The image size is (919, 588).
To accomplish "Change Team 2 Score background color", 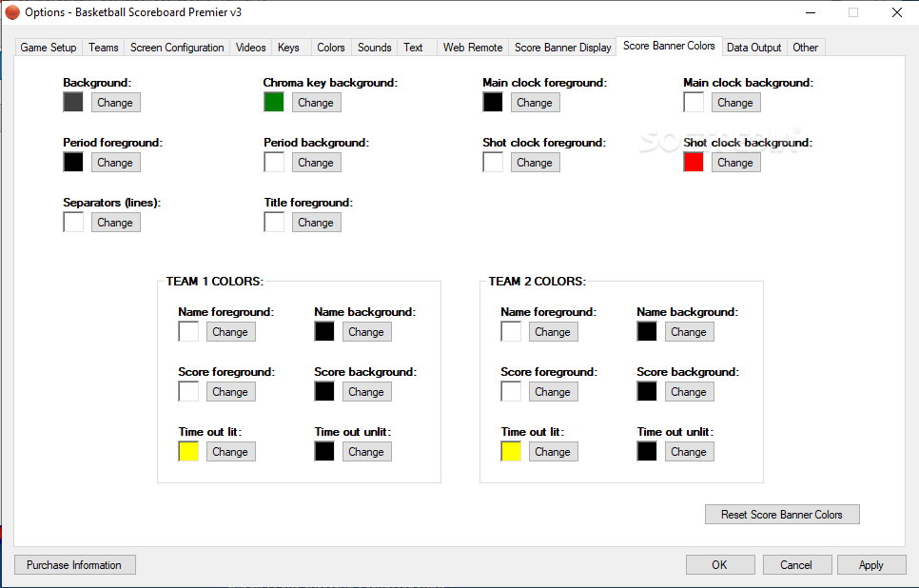I will [689, 392].
